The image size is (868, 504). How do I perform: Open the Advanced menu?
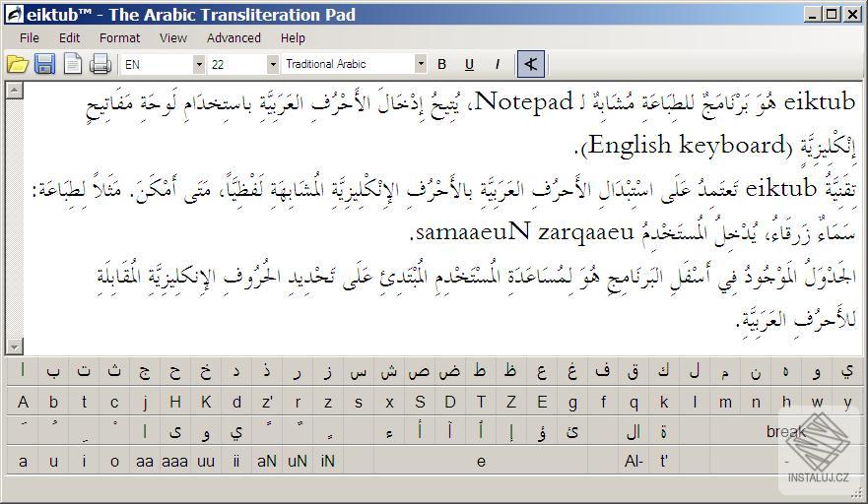[234, 37]
